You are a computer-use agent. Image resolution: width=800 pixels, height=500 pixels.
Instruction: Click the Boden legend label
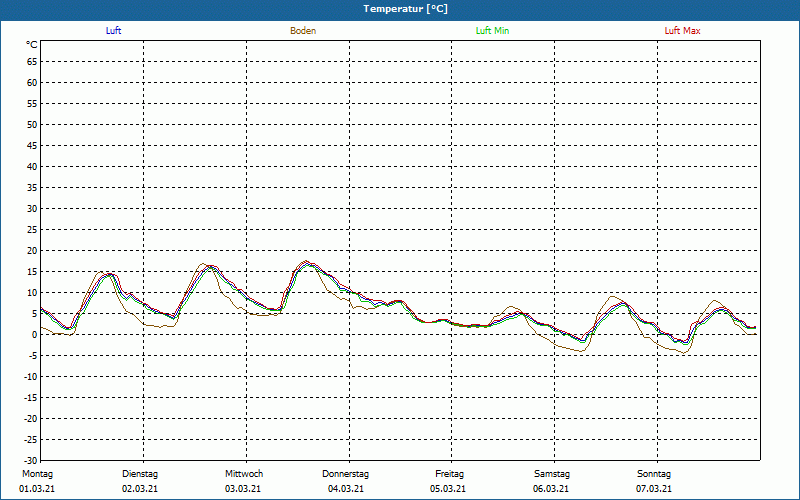tap(303, 31)
